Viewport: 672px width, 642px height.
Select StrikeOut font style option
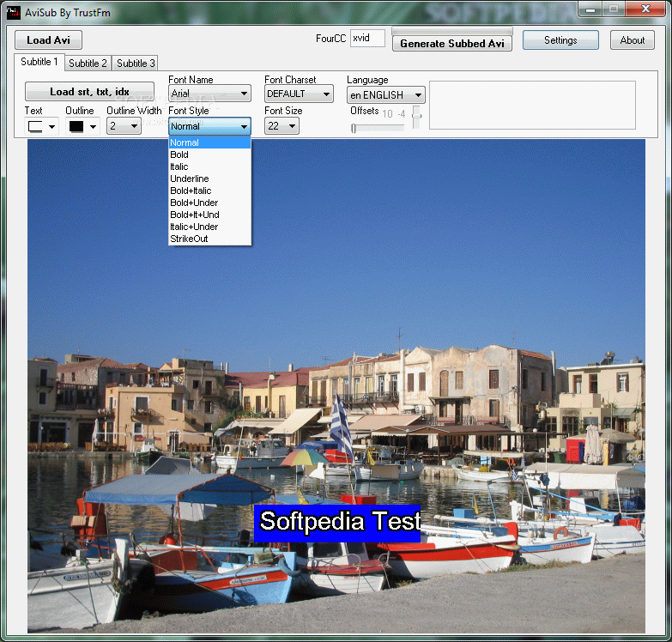(209, 239)
